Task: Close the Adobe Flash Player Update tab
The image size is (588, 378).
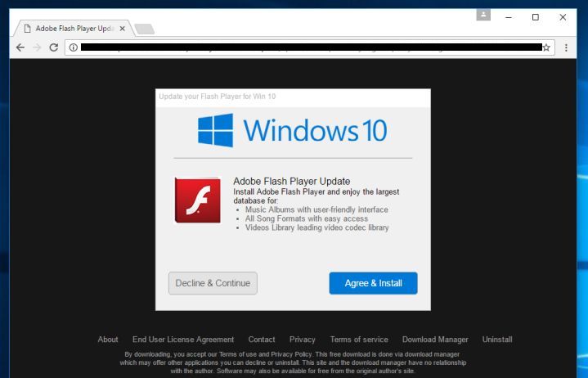Action: (x=122, y=29)
